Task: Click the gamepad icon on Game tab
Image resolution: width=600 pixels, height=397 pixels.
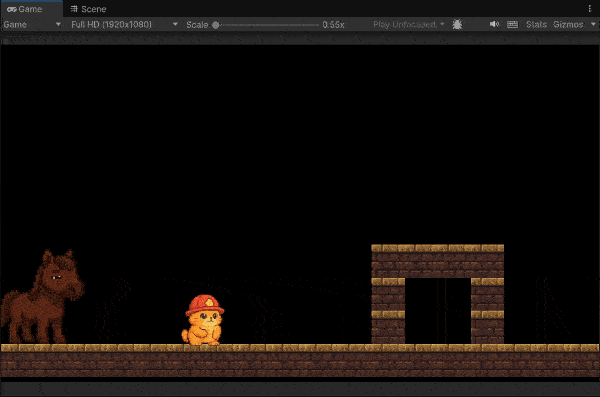Action: (x=11, y=9)
